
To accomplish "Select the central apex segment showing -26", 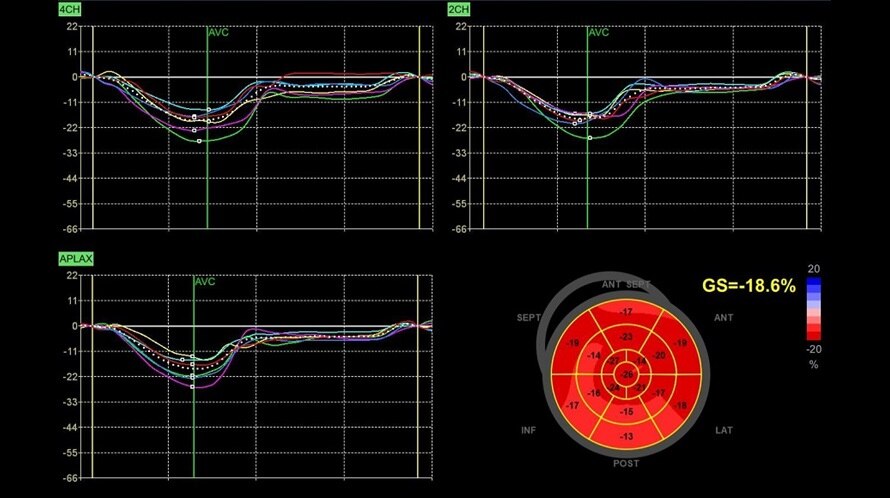I will [x=627, y=374].
